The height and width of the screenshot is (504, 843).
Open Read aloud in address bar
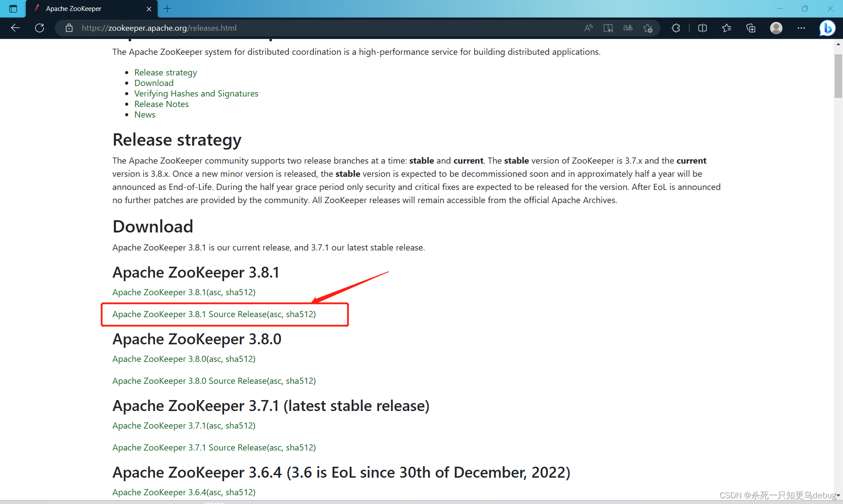click(x=588, y=28)
